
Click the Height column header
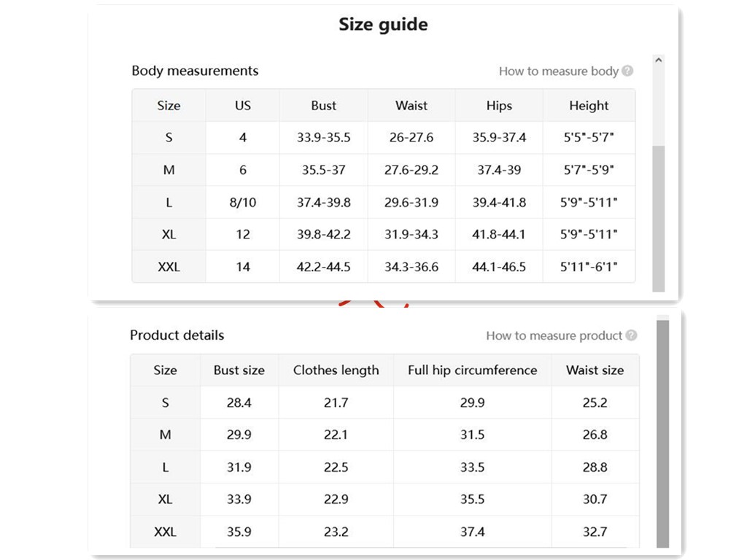589,106
